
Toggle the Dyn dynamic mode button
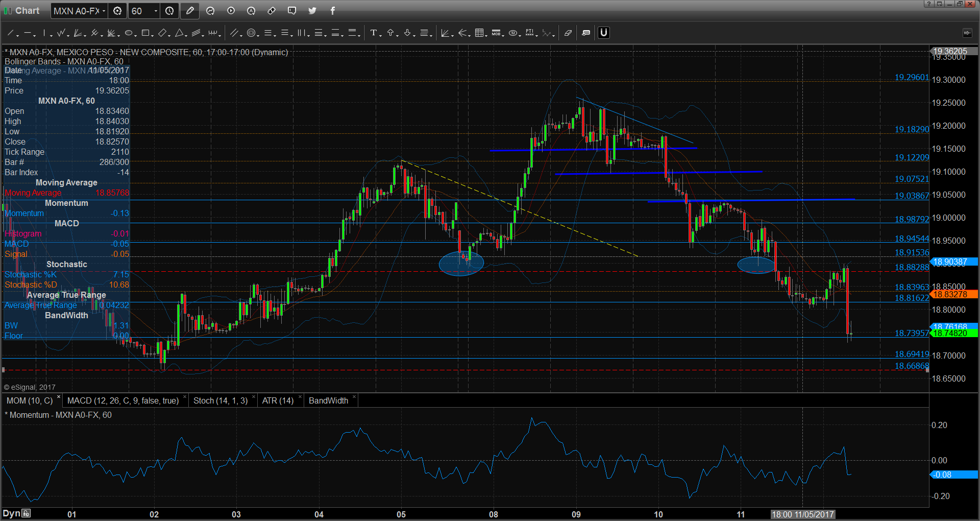tap(11, 513)
